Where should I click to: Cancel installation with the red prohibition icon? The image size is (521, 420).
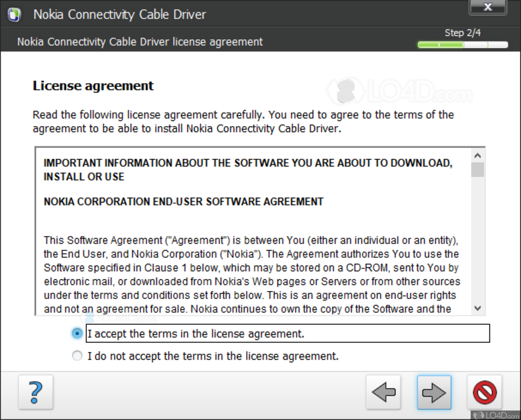click(x=485, y=392)
